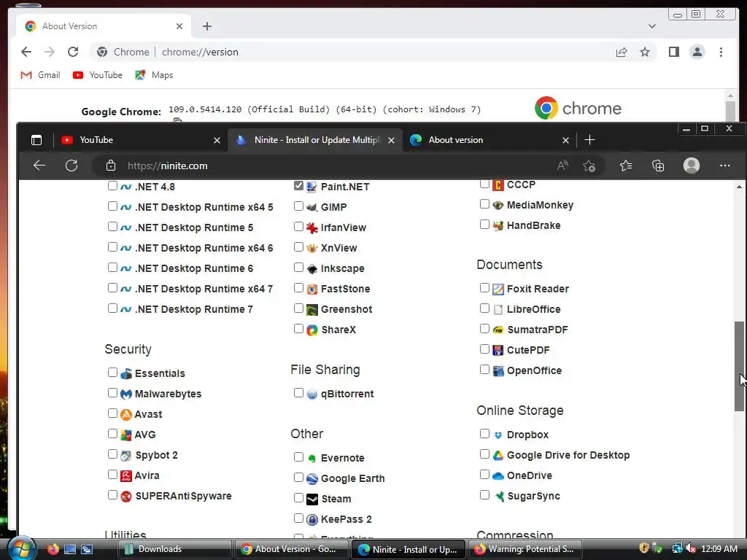Screen dimensions: 747x560
Task: Switch to About Version taskbar button
Action: pyautogui.click(x=291, y=549)
